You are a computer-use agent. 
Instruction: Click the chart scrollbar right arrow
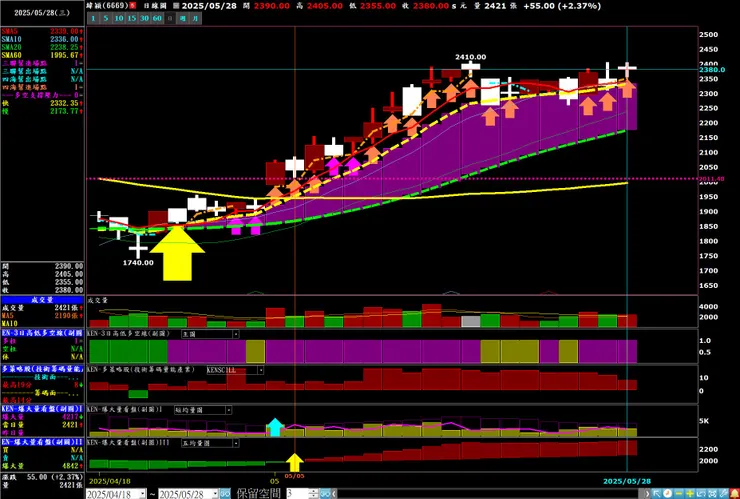tap(648, 494)
